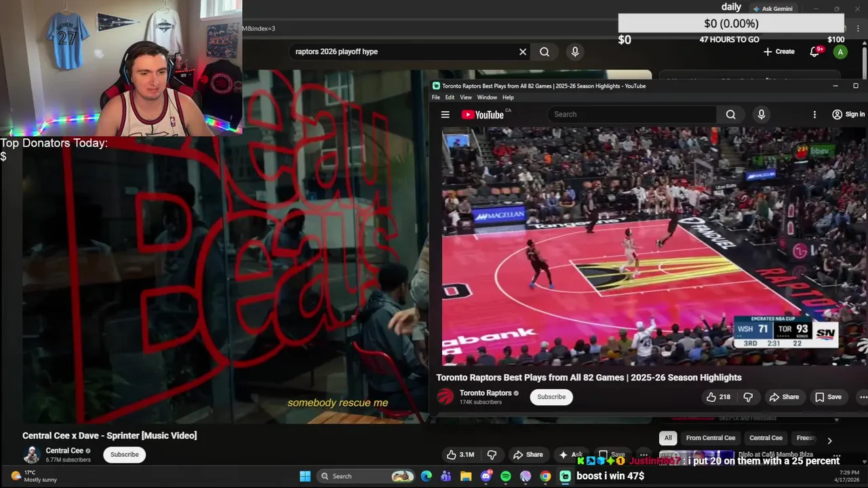Screen dimensions: 868x488
Task: Open the hamburger guide menu in YouTube window
Action: (x=445, y=115)
